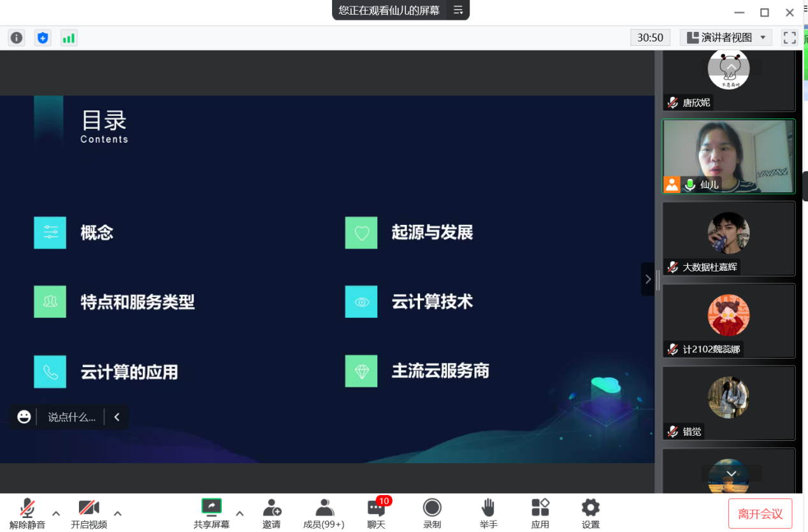Check the green network signal icon

[68, 38]
